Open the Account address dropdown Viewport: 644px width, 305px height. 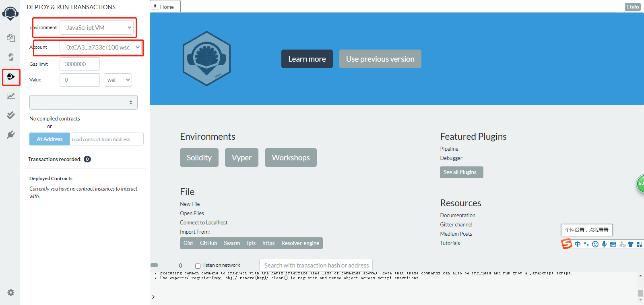[101, 47]
